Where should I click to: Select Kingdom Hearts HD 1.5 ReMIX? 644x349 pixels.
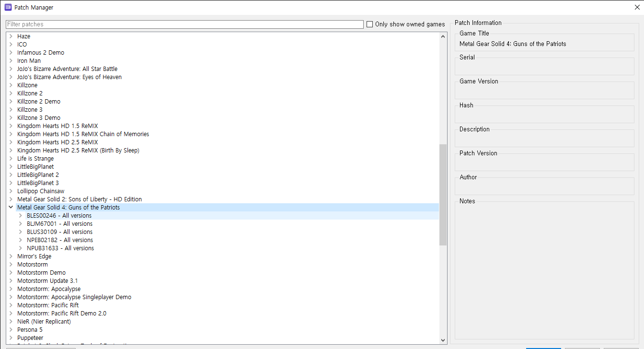pyautogui.click(x=57, y=126)
